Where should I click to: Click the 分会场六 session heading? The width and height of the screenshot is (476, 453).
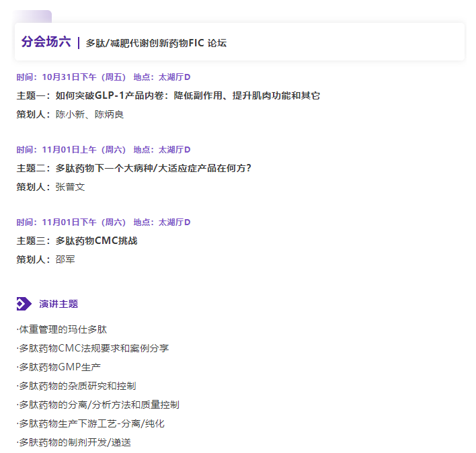46,42
